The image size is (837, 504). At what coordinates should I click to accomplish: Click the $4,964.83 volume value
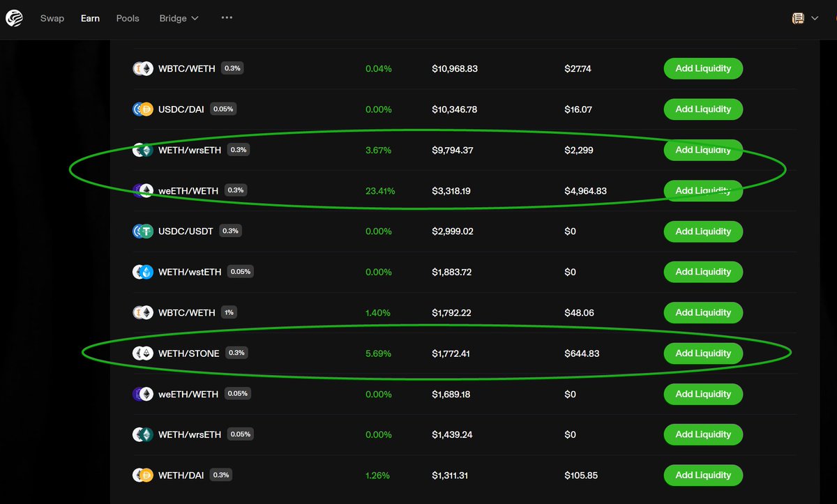(586, 190)
